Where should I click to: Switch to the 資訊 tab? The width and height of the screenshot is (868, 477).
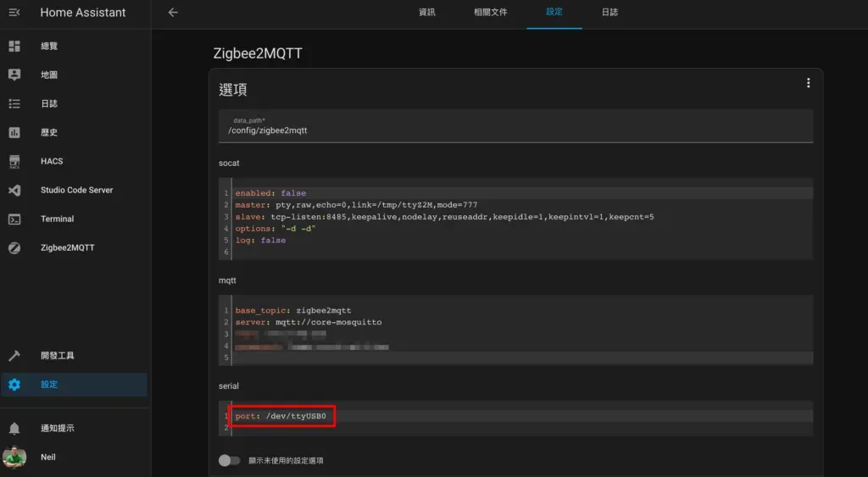coord(427,13)
